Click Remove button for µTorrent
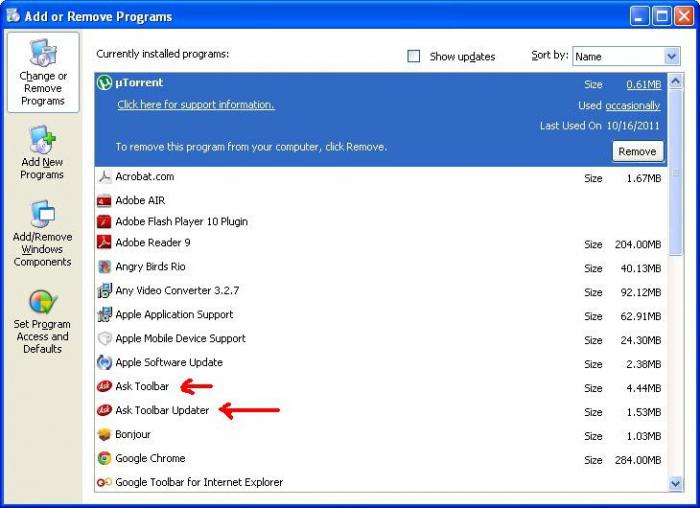 tap(638, 152)
